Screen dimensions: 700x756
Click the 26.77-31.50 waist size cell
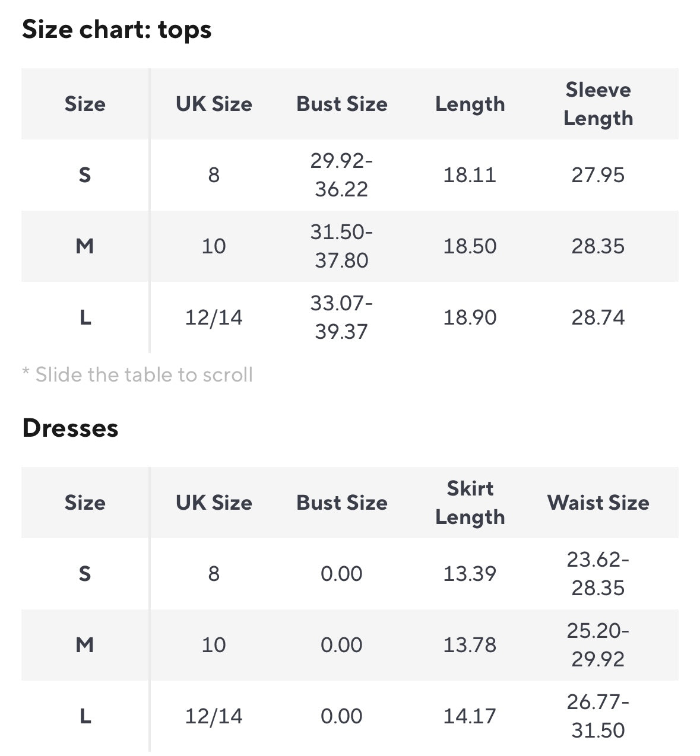(x=598, y=716)
